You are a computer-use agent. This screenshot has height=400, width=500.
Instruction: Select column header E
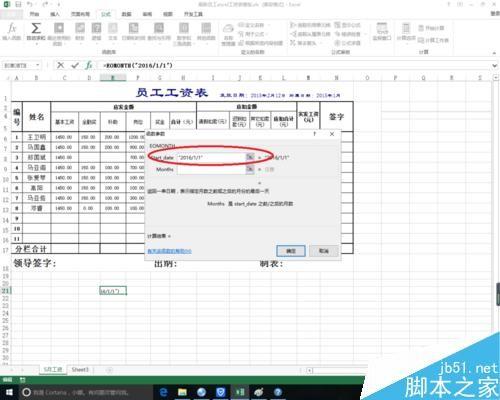[x=113, y=78]
